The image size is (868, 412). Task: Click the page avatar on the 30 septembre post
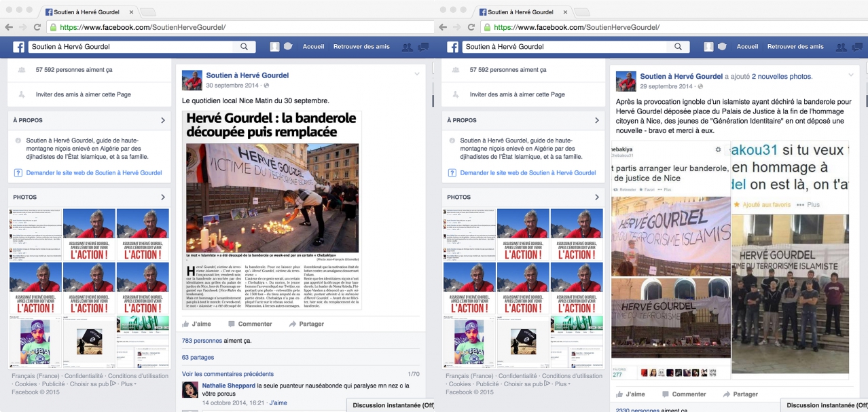point(192,80)
